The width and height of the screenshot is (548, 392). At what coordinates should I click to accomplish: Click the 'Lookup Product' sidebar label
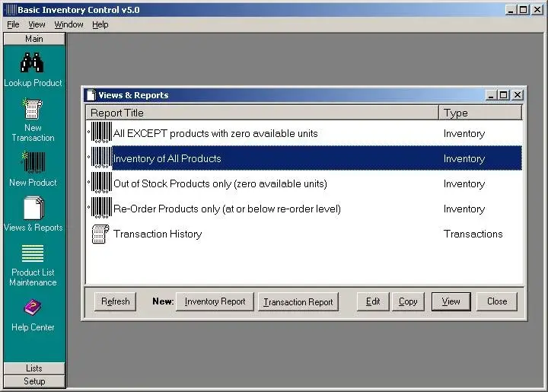tap(33, 83)
